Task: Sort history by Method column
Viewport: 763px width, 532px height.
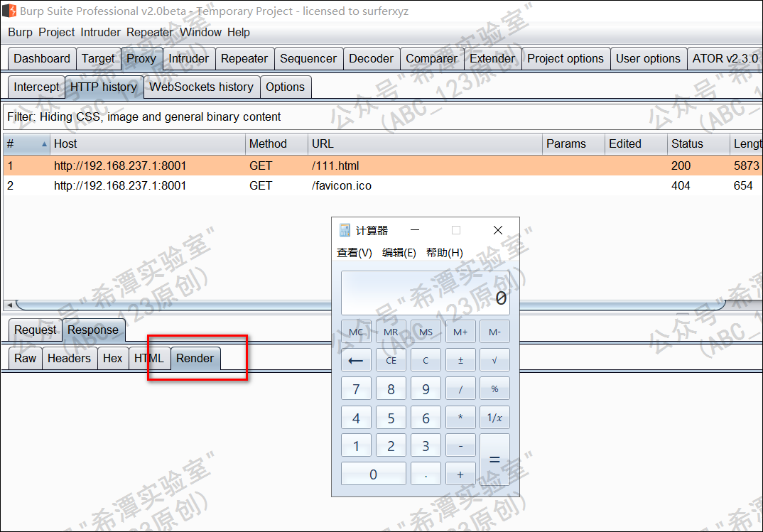Action: (x=276, y=144)
